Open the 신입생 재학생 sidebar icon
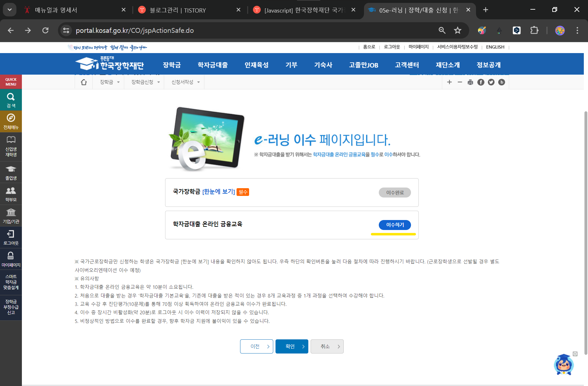 [x=11, y=146]
